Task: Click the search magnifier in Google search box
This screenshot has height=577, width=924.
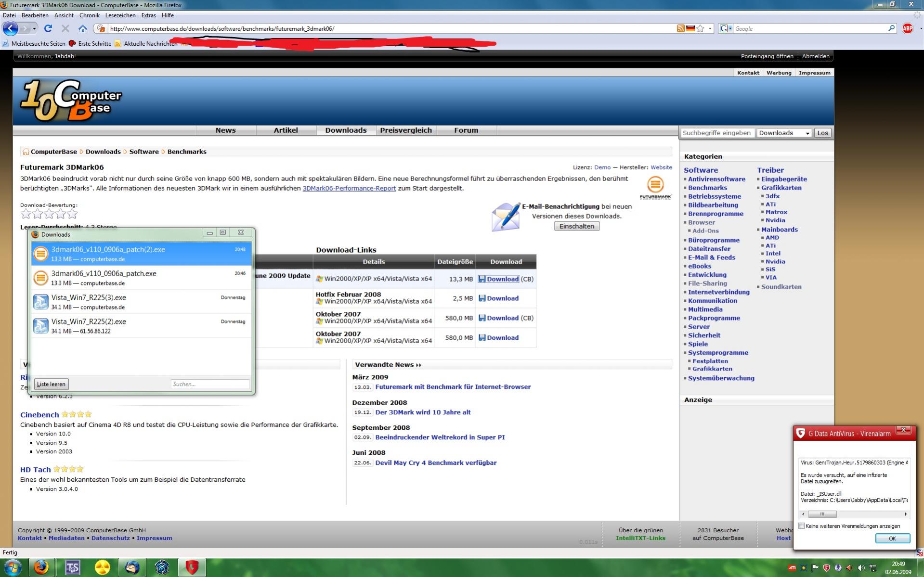Action: [891, 28]
